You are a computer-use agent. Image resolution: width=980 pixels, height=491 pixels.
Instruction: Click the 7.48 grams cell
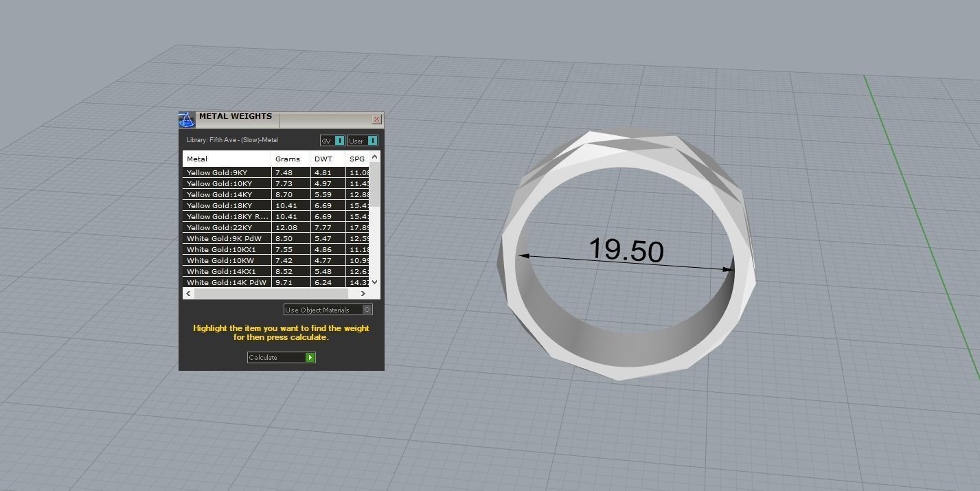pos(290,172)
